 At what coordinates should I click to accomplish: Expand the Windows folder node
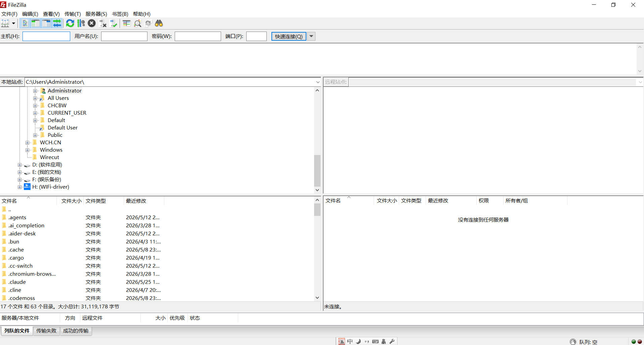(27, 150)
